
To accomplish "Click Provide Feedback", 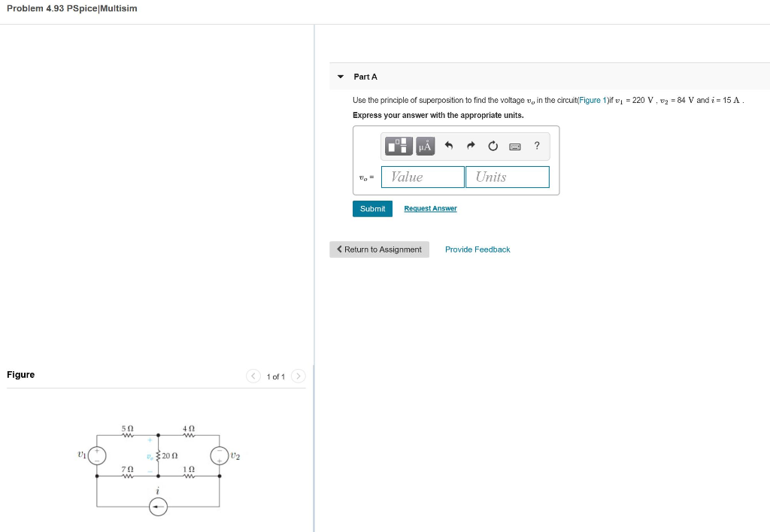I will 477,249.
